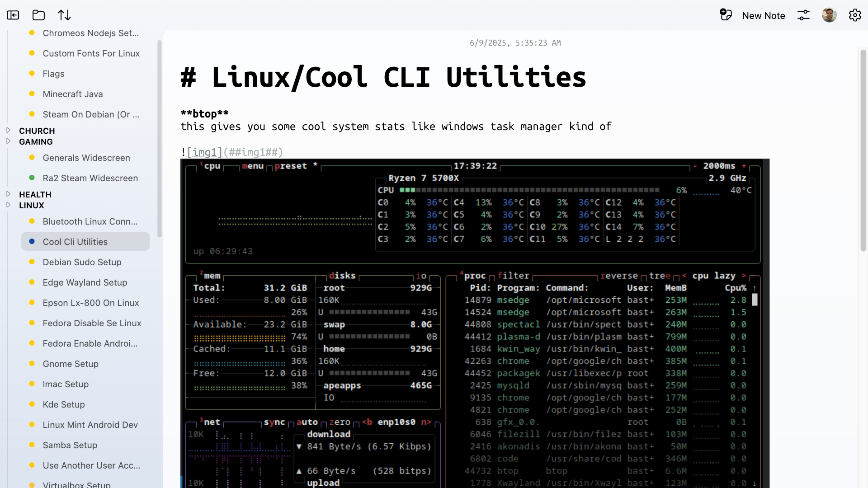Select the Kde Setup note
The width and height of the screenshot is (868, 488).
point(64,404)
